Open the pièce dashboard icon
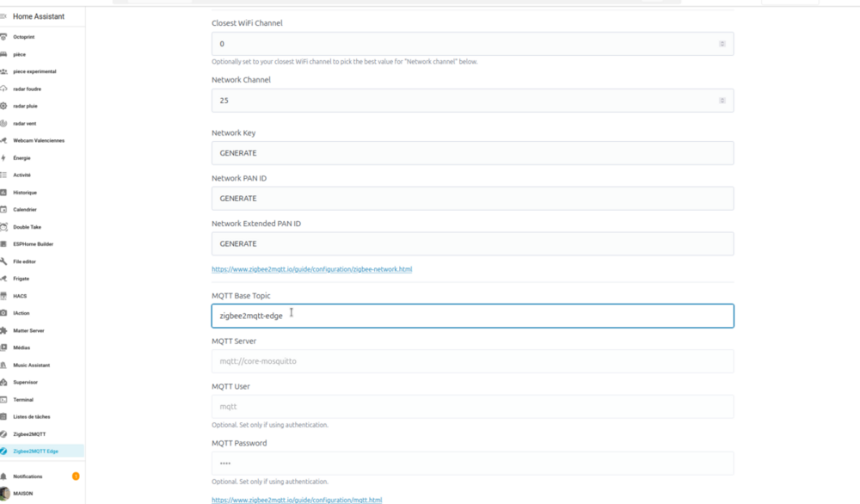860x504 pixels. [x=3, y=54]
